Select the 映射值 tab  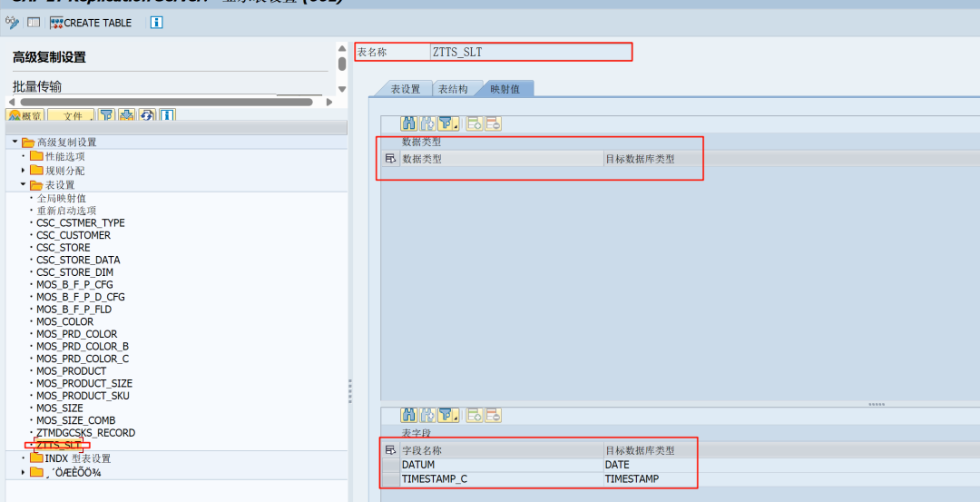505,89
